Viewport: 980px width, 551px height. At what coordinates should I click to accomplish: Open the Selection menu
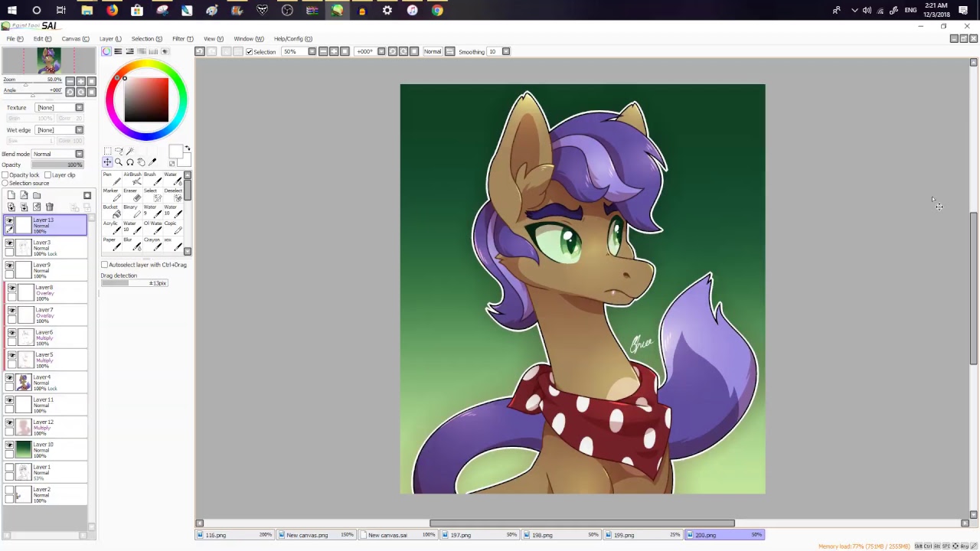click(x=146, y=38)
